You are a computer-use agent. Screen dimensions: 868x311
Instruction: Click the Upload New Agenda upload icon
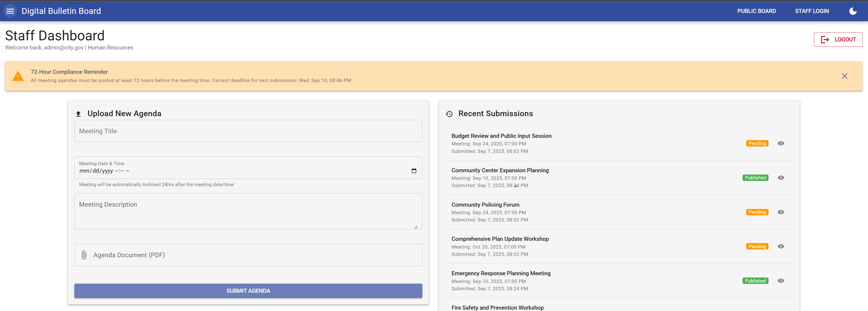click(x=78, y=114)
